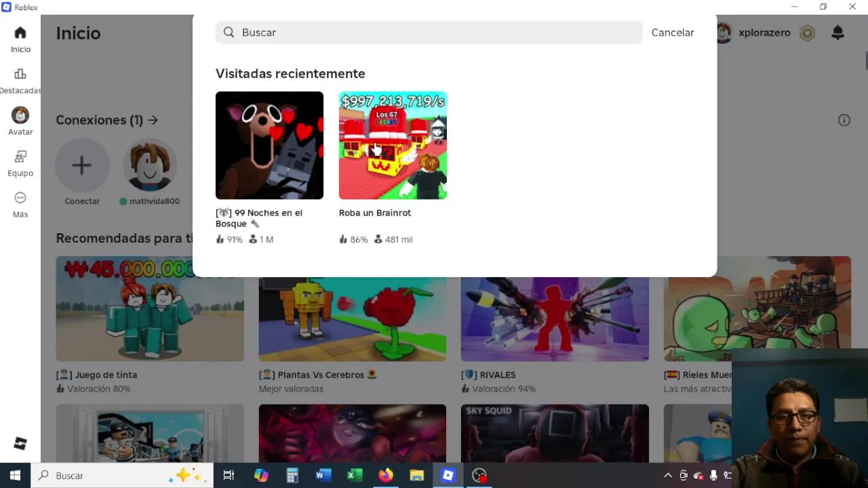Click the Windows taskbar search box
This screenshot has width=868, height=488.
pyautogui.click(x=122, y=475)
